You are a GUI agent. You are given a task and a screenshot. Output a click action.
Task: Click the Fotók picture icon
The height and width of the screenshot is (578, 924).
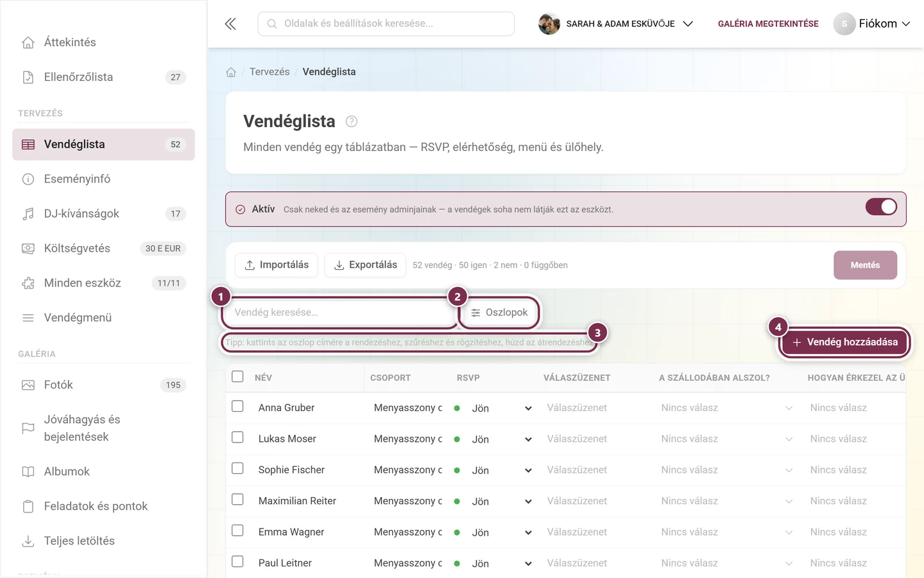click(x=28, y=385)
